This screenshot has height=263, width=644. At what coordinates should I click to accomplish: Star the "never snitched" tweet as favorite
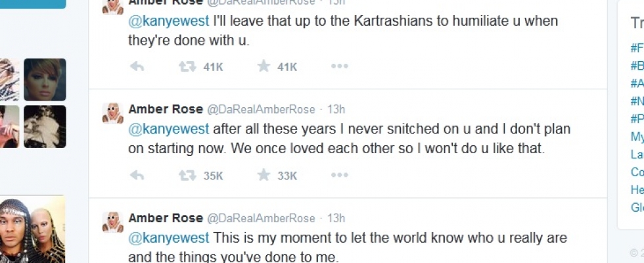(264, 176)
